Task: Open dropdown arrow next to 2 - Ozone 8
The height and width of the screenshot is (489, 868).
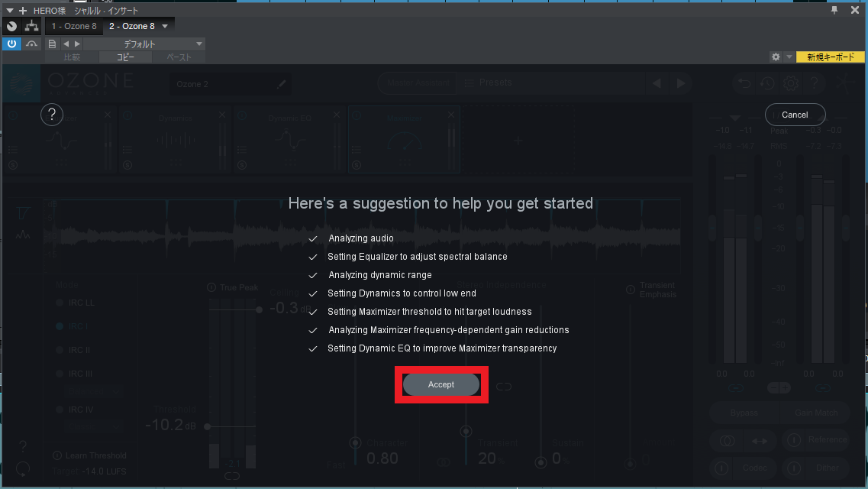Action: (165, 26)
